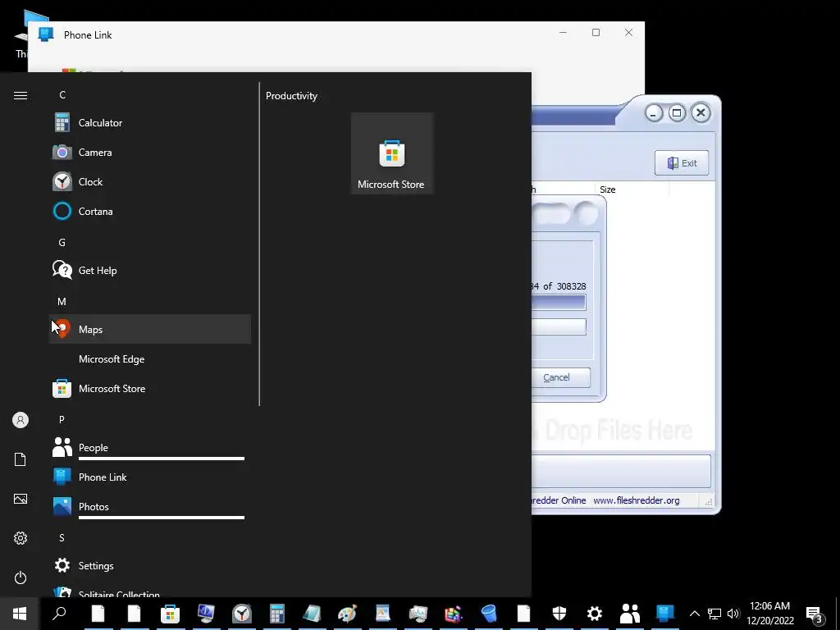
Task: Open Settings from the app list
Action: tap(149, 566)
